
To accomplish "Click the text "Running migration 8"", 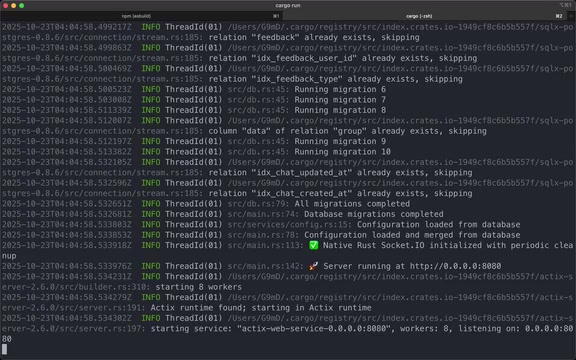I will click(x=340, y=110).
